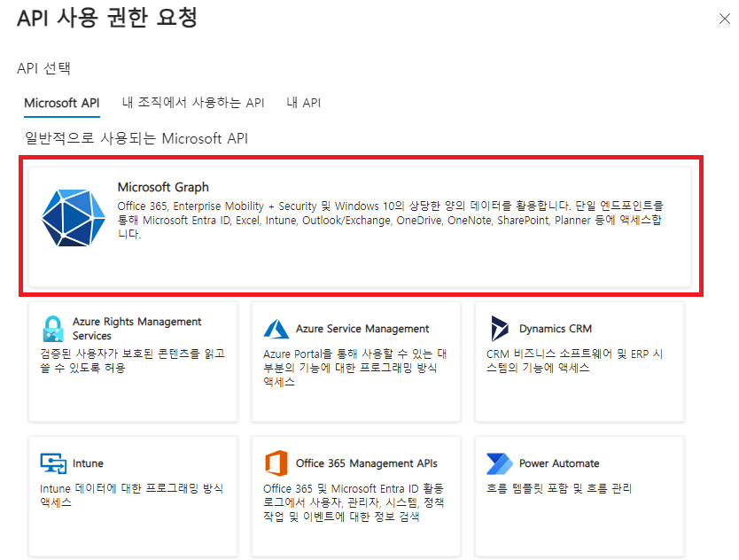Open the '내 조직에서 사용하는 API' tab

193,103
